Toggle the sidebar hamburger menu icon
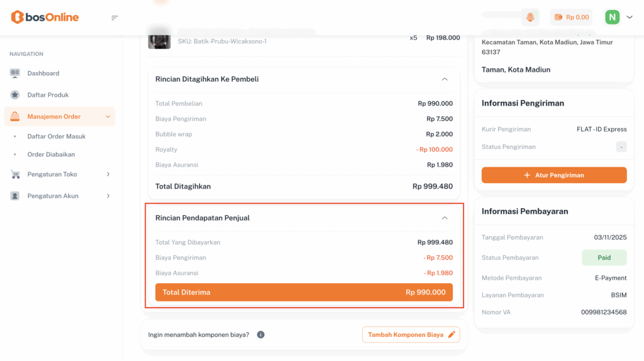This screenshot has height=361, width=644. point(114,18)
